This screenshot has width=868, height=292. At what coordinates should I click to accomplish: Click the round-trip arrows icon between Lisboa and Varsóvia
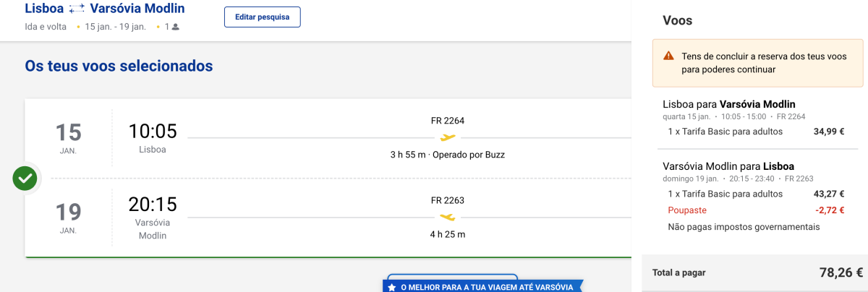click(x=77, y=9)
